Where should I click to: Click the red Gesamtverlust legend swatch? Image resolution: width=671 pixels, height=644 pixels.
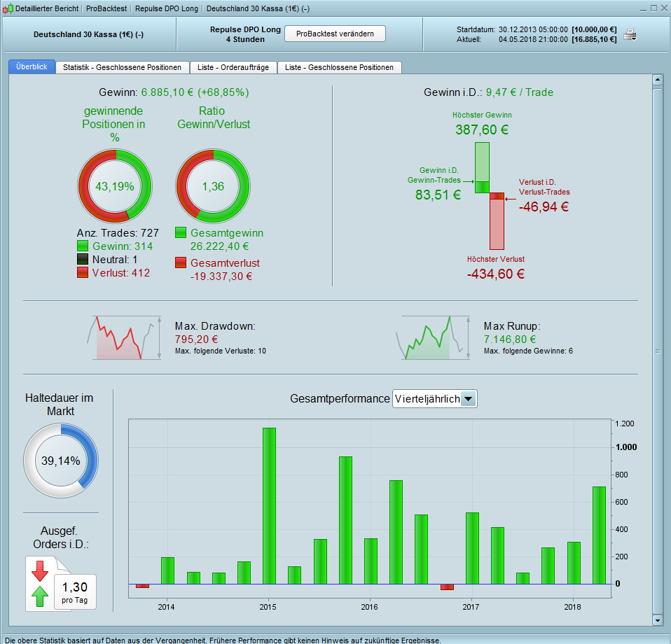pyautogui.click(x=181, y=262)
